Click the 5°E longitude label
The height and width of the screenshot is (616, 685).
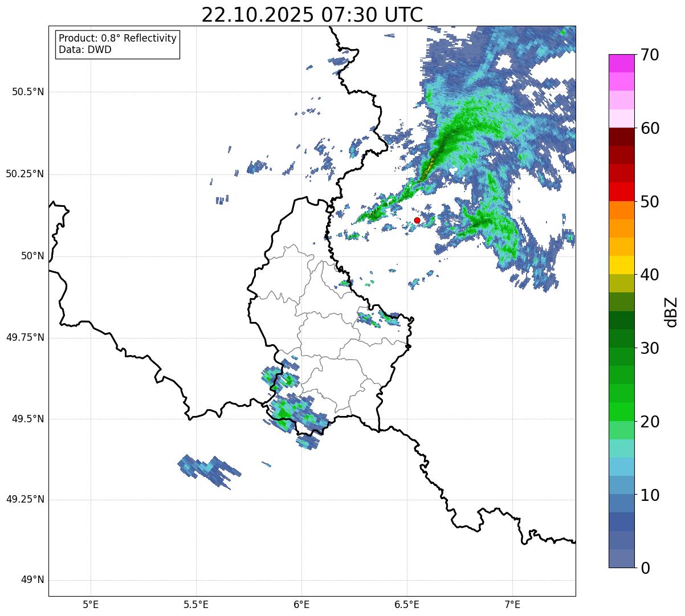coord(91,604)
